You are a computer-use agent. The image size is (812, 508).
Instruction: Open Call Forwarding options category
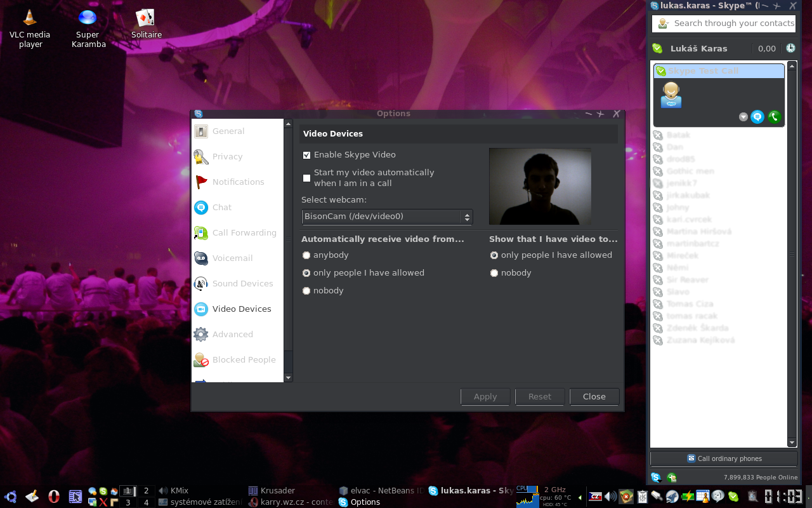pyautogui.click(x=237, y=233)
